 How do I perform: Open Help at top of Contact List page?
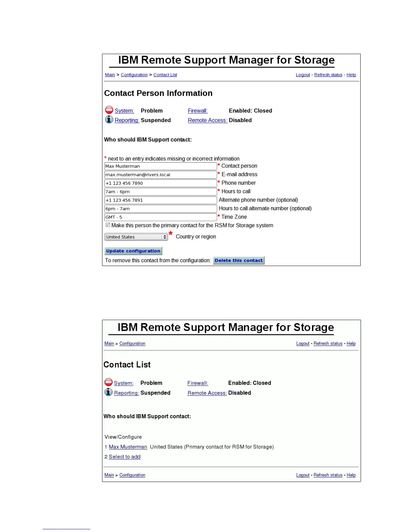click(x=351, y=344)
